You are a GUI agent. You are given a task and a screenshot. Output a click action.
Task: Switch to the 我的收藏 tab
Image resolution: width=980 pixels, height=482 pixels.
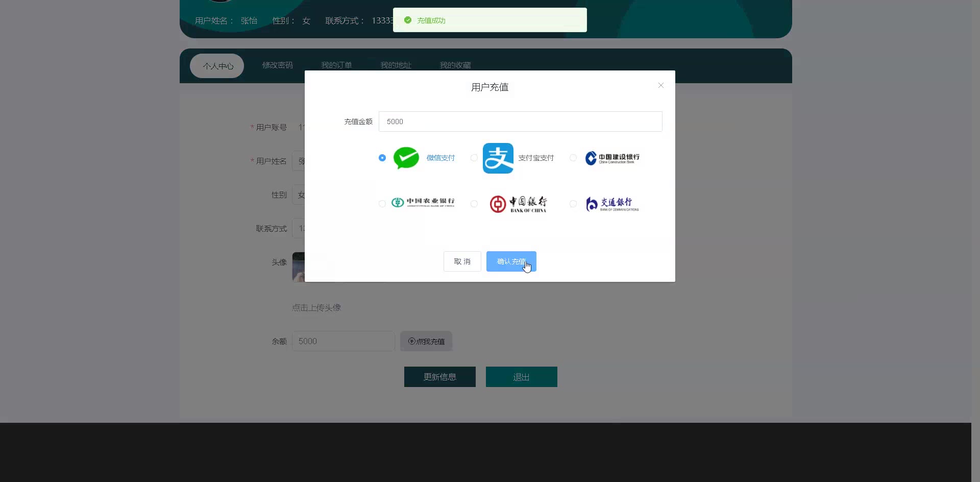pyautogui.click(x=455, y=65)
